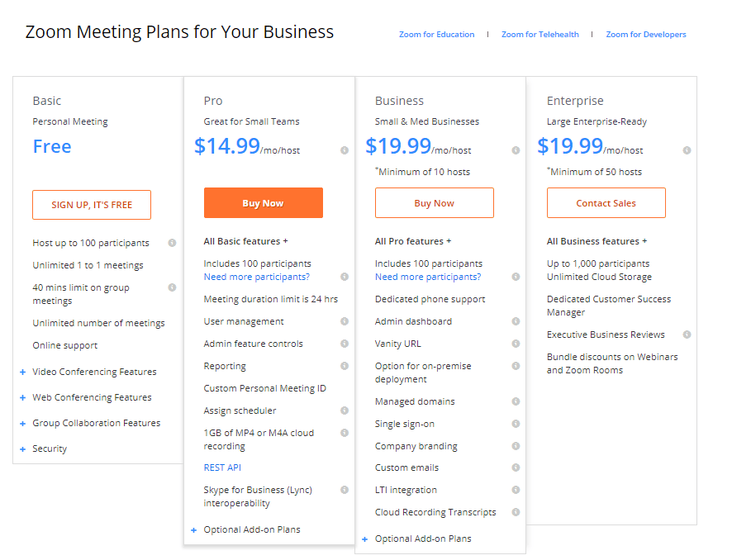Click info icon for Executive Business Reviews

click(687, 335)
